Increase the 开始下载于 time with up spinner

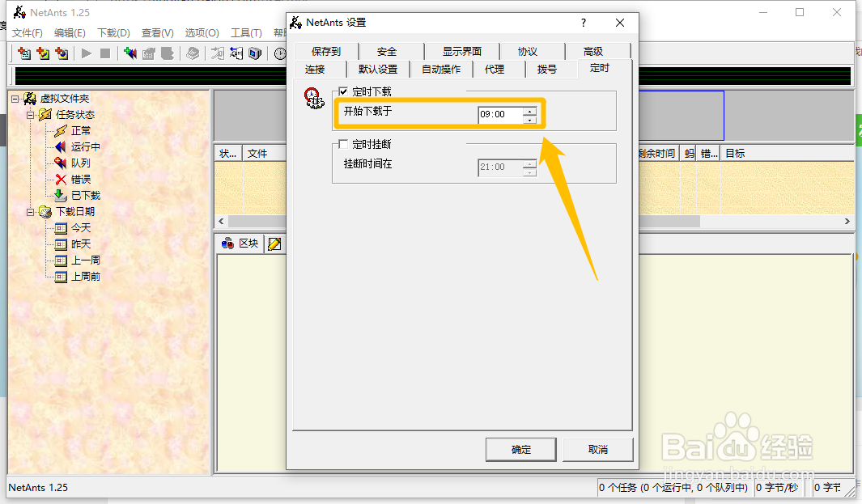[529, 111]
